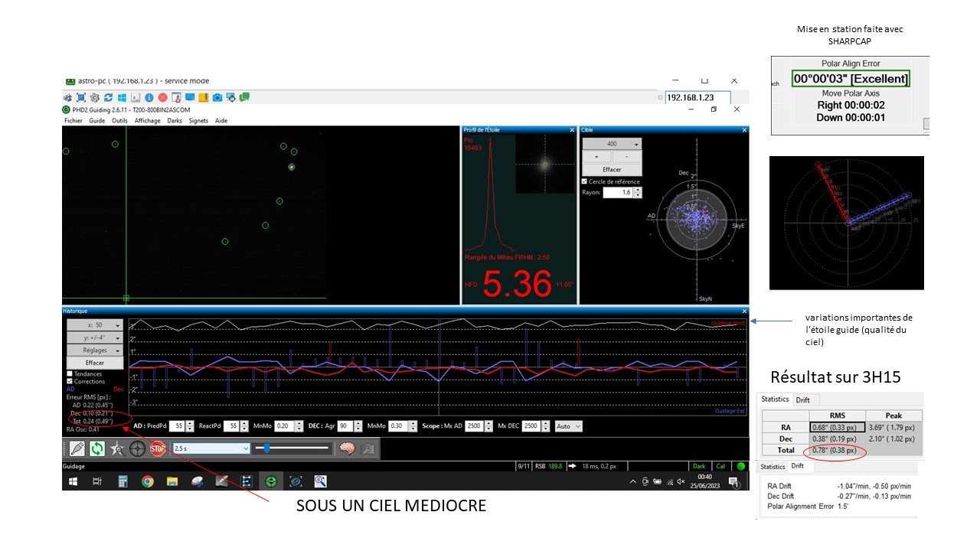
Task: Click the camera settings wrench icon
Action: [x=367, y=448]
